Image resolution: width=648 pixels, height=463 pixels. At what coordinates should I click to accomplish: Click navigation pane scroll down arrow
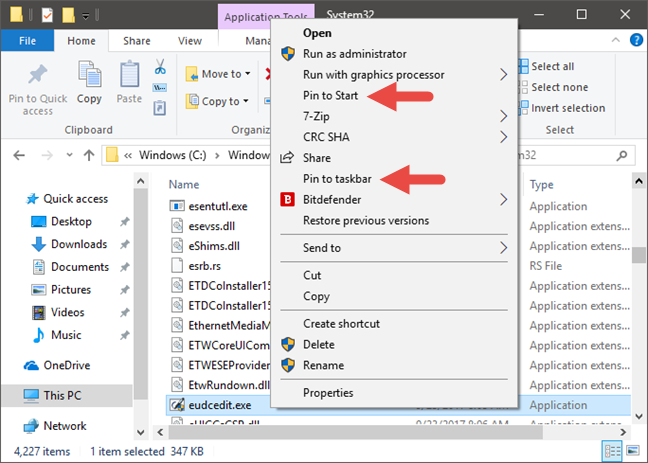point(141,432)
